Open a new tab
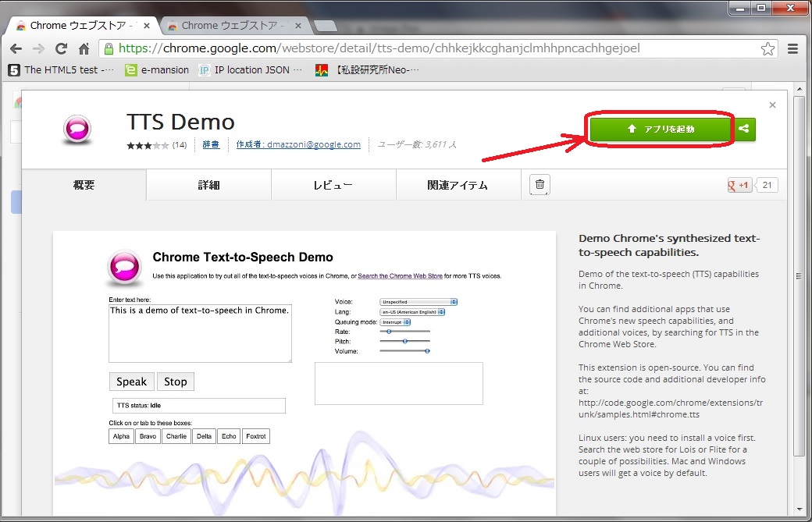812x522 pixels. pos(326,25)
